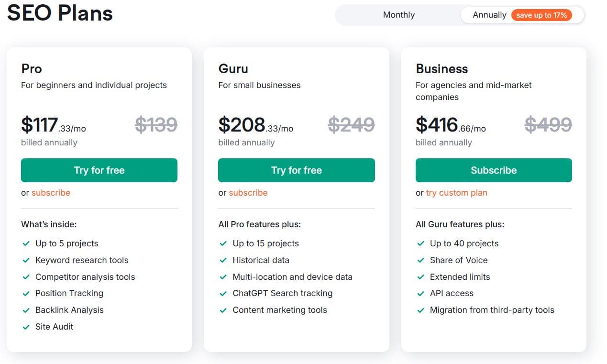Click the checkmark beside Share of Voice
Screen dimensions: 607x364
[421, 260]
